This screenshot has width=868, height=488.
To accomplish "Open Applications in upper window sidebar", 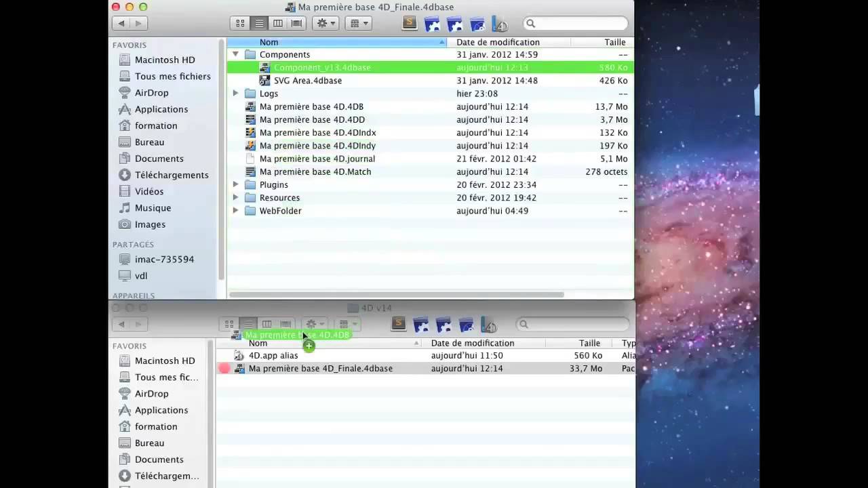I will [x=161, y=108].
